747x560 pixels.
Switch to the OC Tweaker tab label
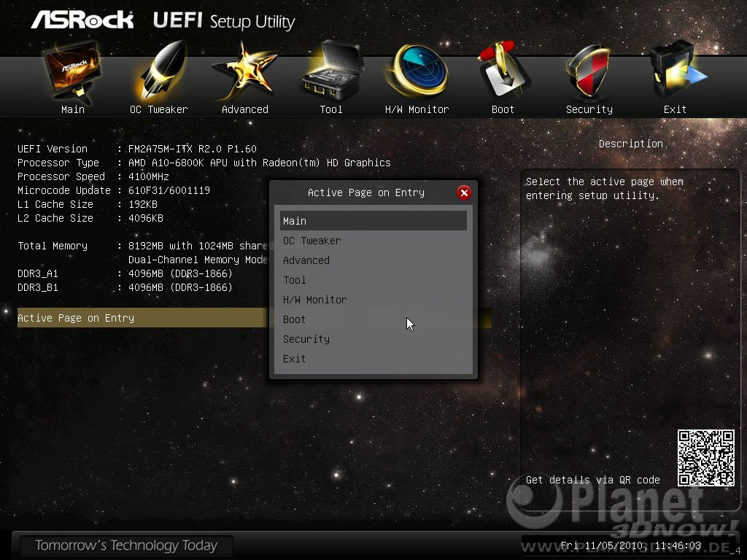tap(158, 109)
